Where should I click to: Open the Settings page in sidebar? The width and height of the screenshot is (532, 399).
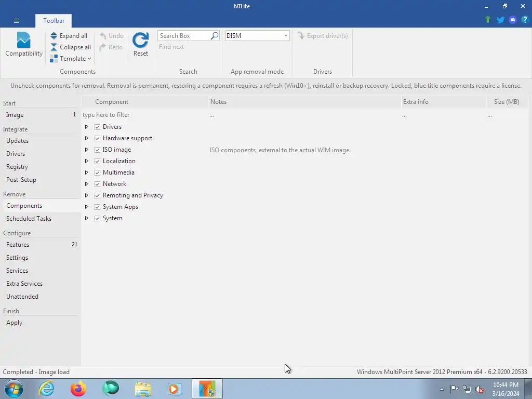pyautogui.click(x=40, y=258)
